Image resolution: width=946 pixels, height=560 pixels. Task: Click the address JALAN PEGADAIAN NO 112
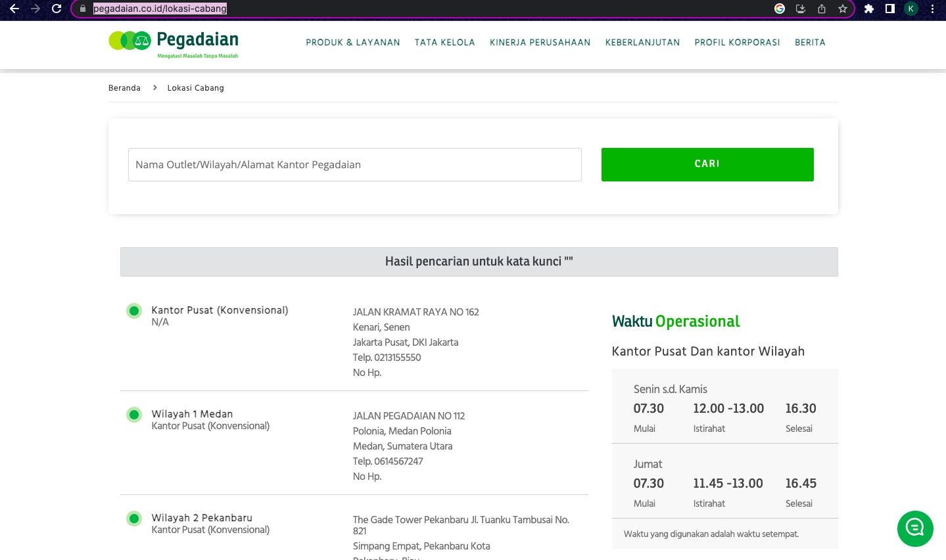coord(409,416)
